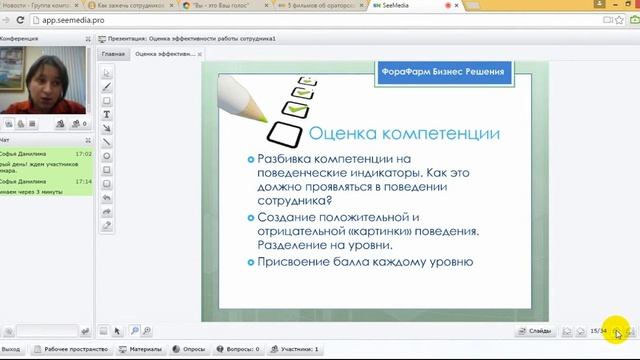Choose the arrow drawing tool
The width and height of the screenshot is (640, 360).
point(107,129)
